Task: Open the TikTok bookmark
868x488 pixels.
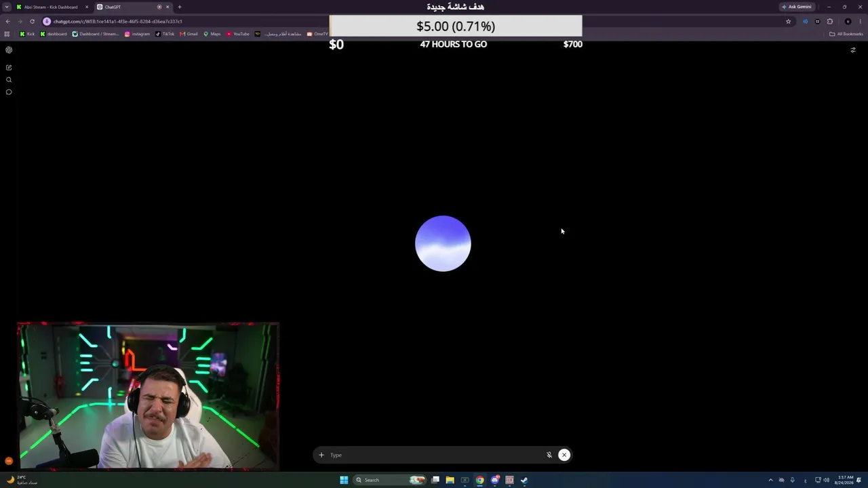Action: (165, 34)
